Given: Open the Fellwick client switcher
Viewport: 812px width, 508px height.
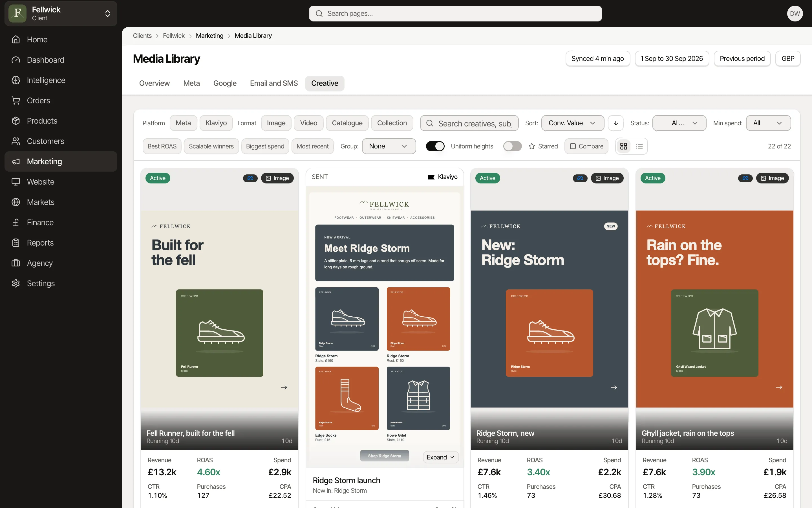Looking at the screenshot, I should pyautogui.click(x=61, y=14).
